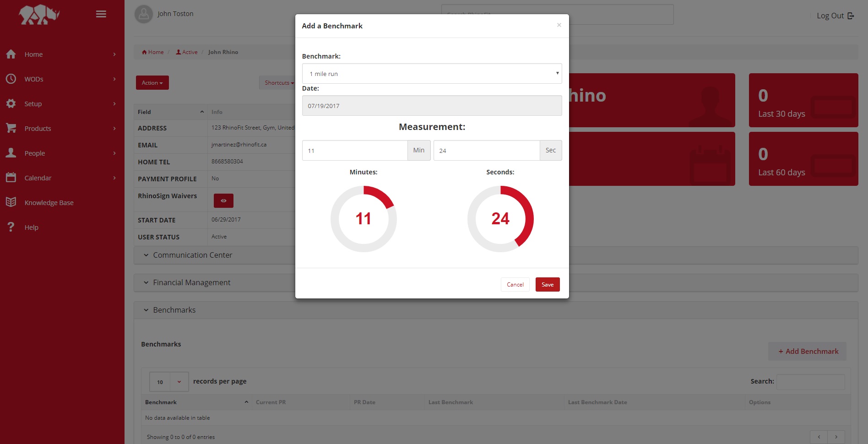The image size is (868, 444).
Task: Open the records per page dropdown
Action: 168,381
